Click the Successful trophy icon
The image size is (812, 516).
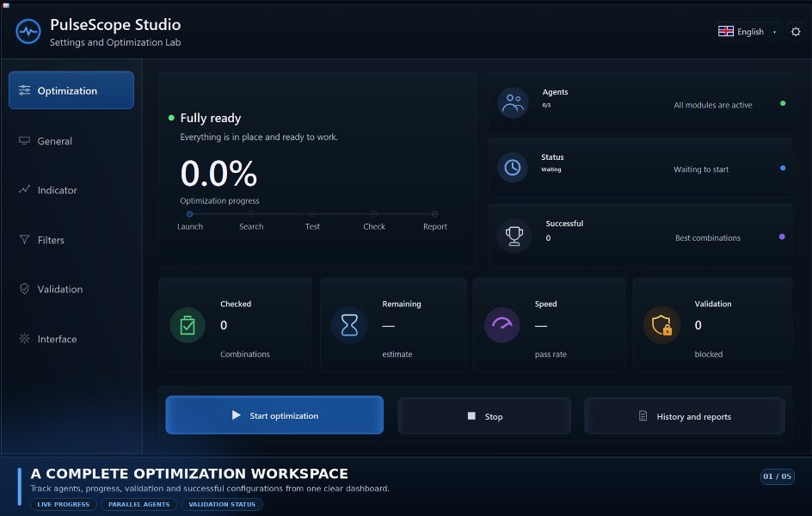[x=514, y=236]
